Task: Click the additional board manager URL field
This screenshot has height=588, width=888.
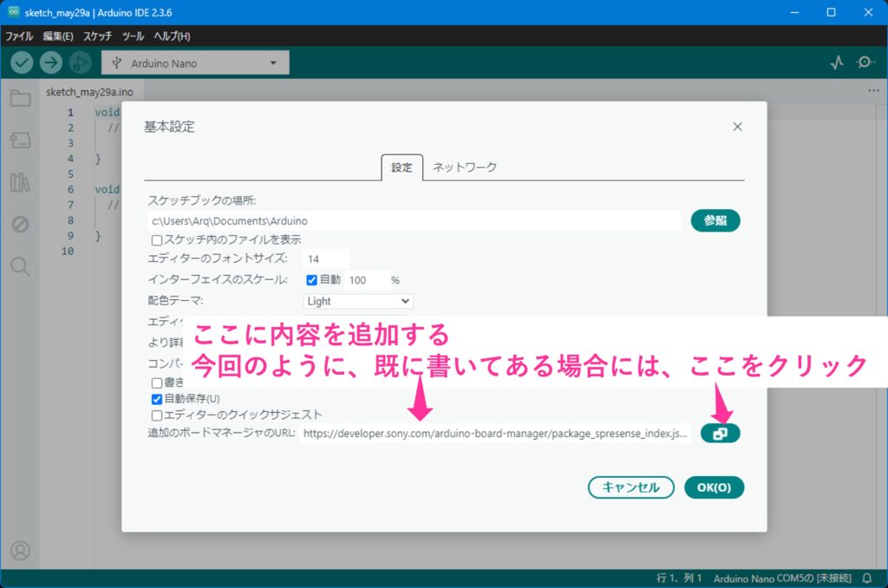Action: [x=495, y=434]
